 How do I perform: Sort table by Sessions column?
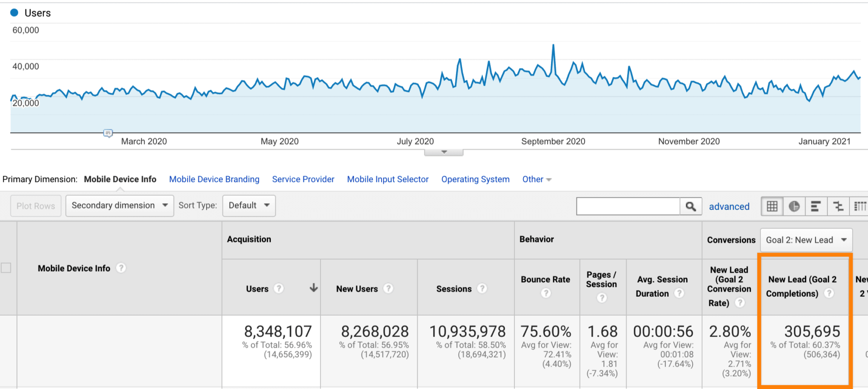tap(454, 289)
